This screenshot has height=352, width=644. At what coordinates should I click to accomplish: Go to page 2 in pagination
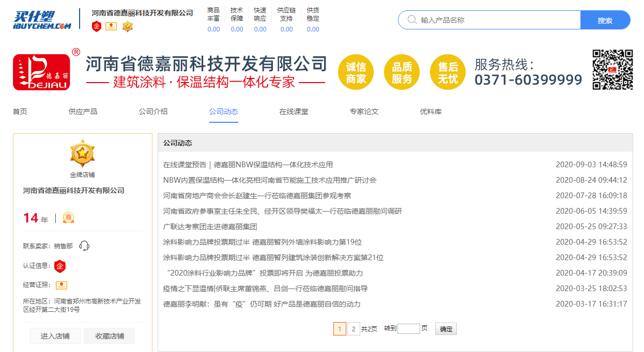354,329
